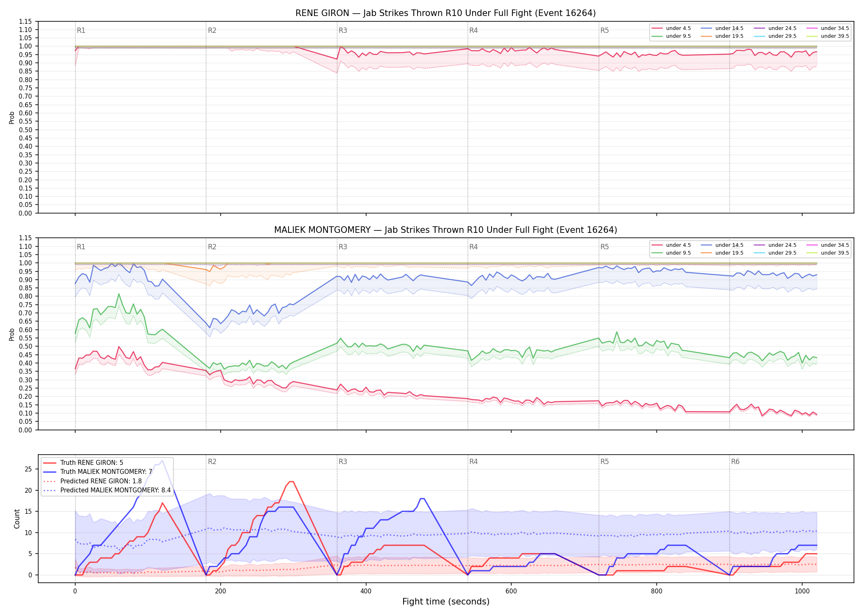The width and height of the screenshot is (863, 616).
Task: Click the 'Fight time (seconds)' axis label
Action: (x=446, y=602)
